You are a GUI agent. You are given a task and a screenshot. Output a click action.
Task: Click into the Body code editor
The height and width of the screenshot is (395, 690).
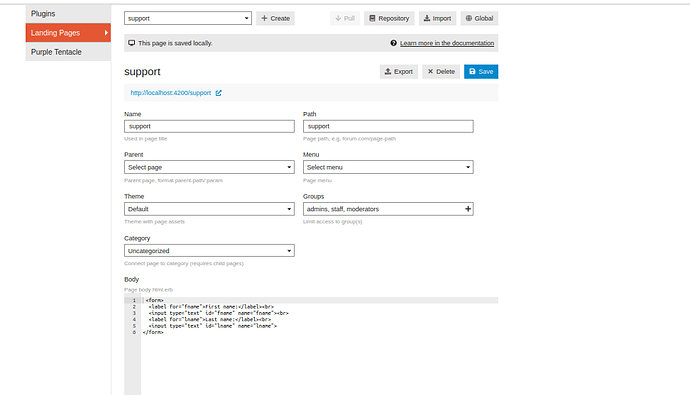point(319,347)
